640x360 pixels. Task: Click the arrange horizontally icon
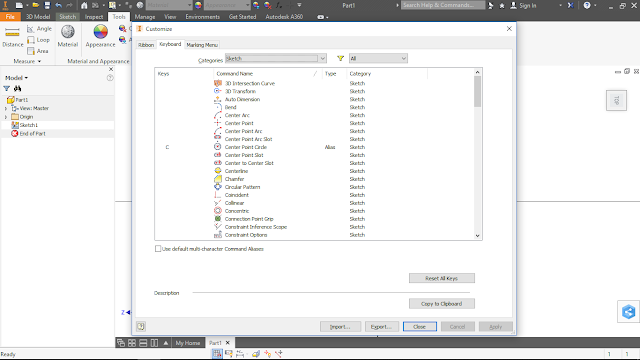tap(143, 343)
